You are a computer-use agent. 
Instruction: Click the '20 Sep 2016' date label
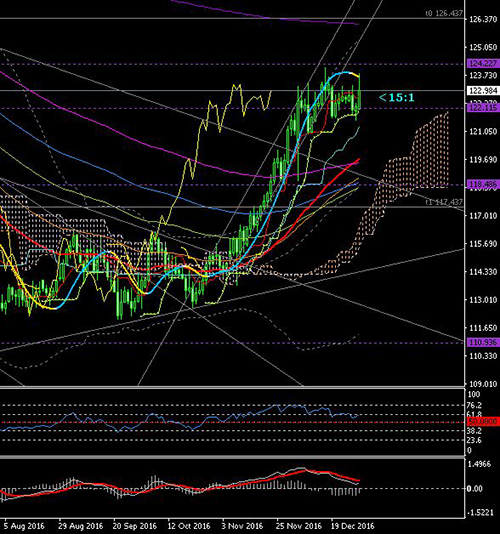pyautogui.click(x=135, y=526)
